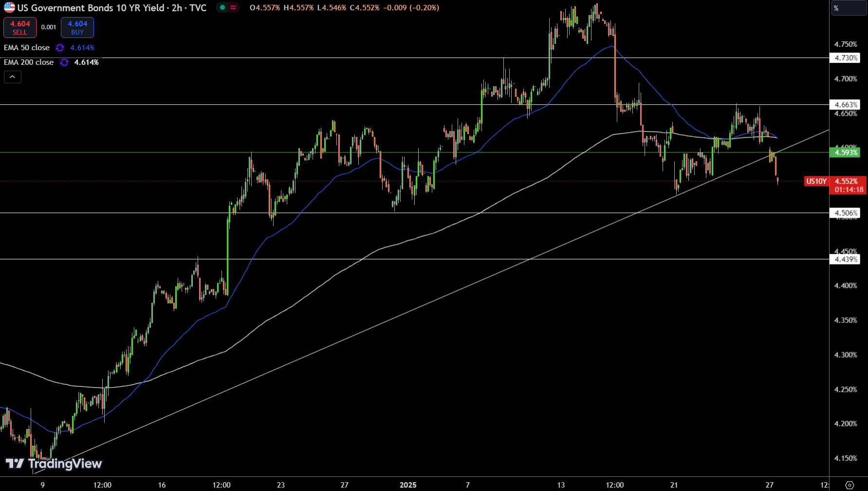The height and width of the screenshot is (491, 868).
Task: Click the 4.439% horizontal line price label
Action: click(x=846, y=259)
